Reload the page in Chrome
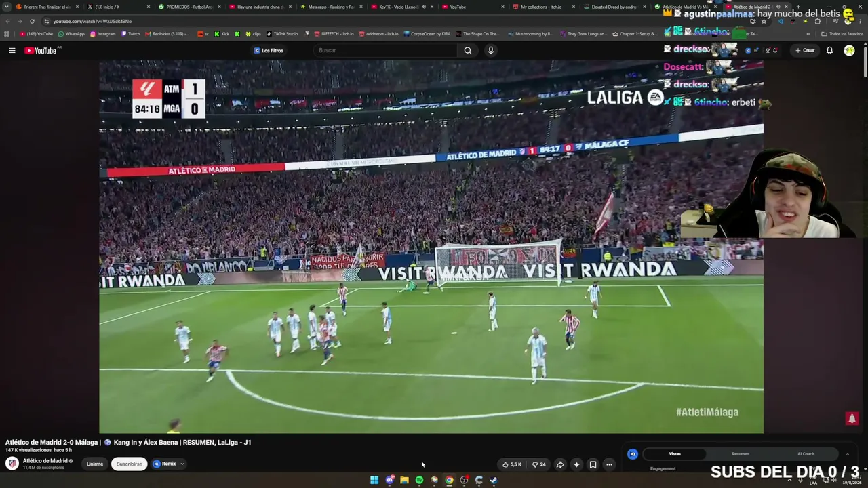Viewport: 868px width, 488px height. click(x=32, y=21)
